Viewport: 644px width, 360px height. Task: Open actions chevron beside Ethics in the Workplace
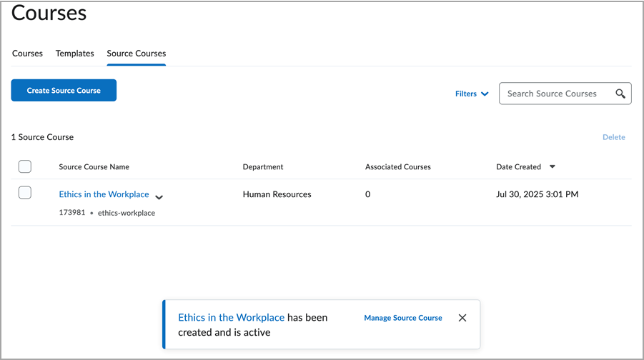click(159, 197)
